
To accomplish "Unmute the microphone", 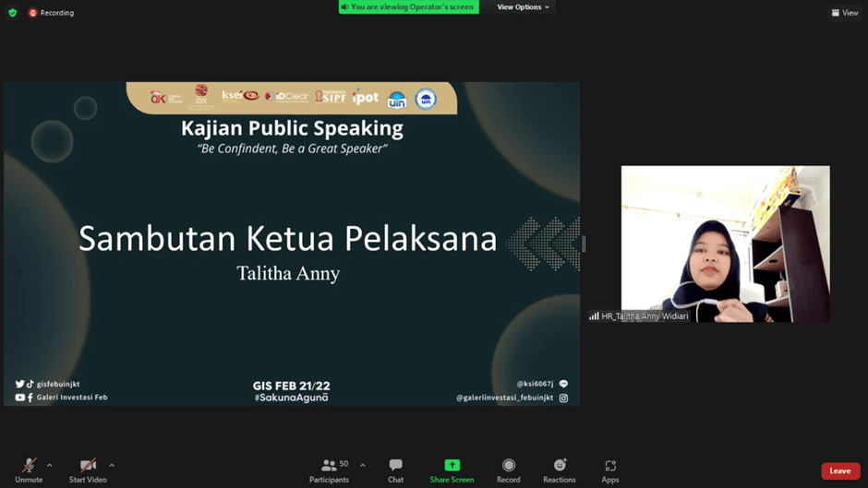I will [x=29, y=470].
